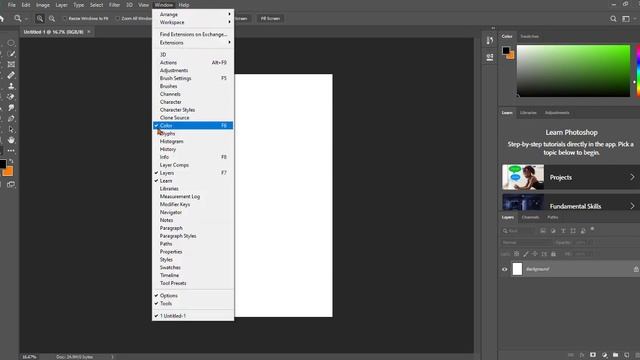This screenshot has height=360, width=640.
Task: Expand Arrange submenu
Action: 193,14
